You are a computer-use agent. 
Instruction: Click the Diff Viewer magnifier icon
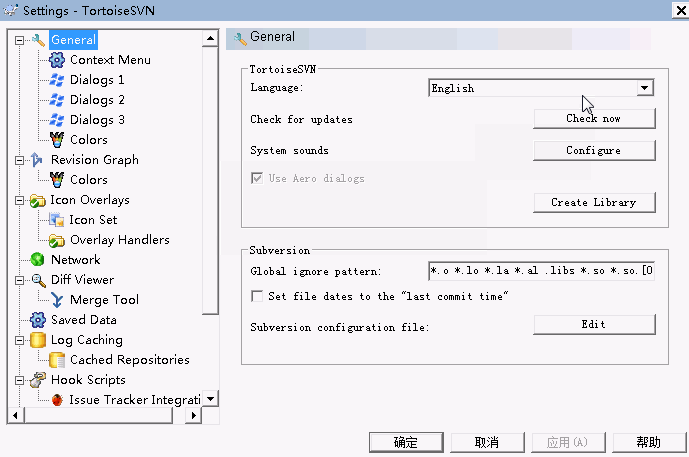[x=38, y=280]
